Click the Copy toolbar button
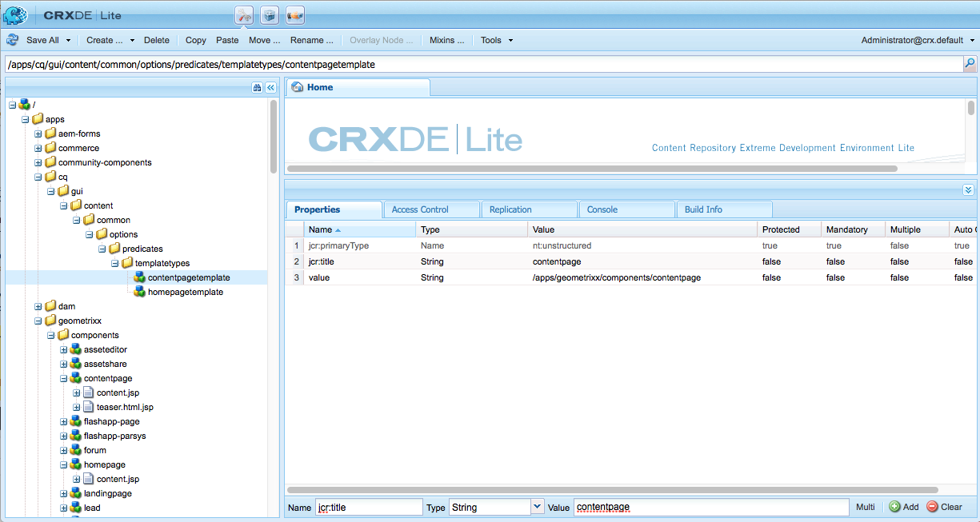This screenshot has width=980, height=522. pos(196,40)
